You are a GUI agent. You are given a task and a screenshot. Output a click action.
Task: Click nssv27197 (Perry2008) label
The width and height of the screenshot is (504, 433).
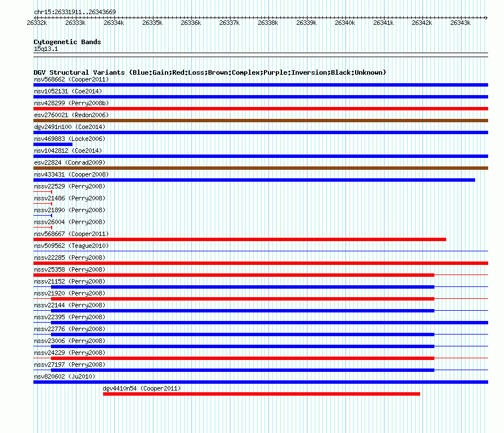tap(70, 365)
